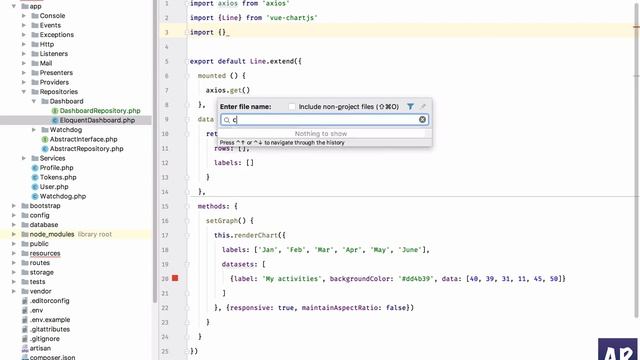Expand the Services folder

(x=24, y=158)
